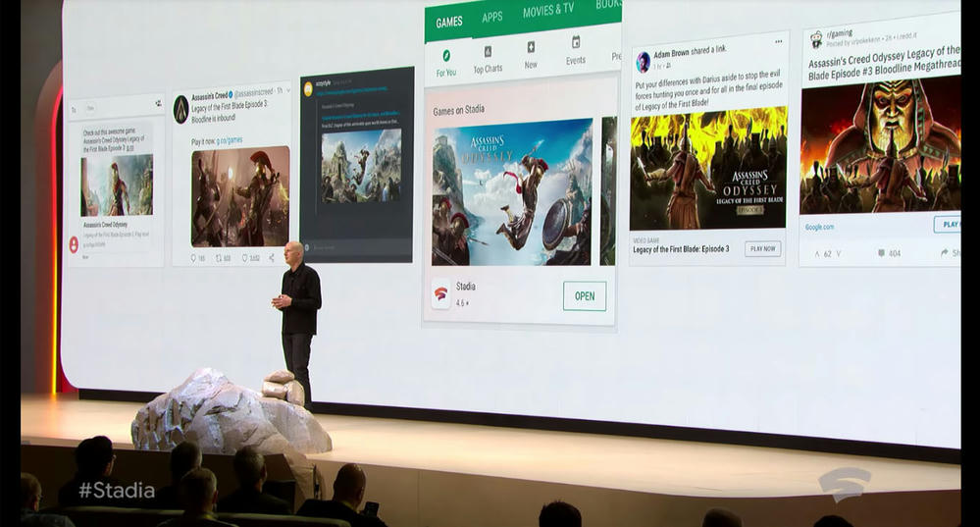
Task: Switch to the MOVIES & TV tab
Action: point(548,10)
